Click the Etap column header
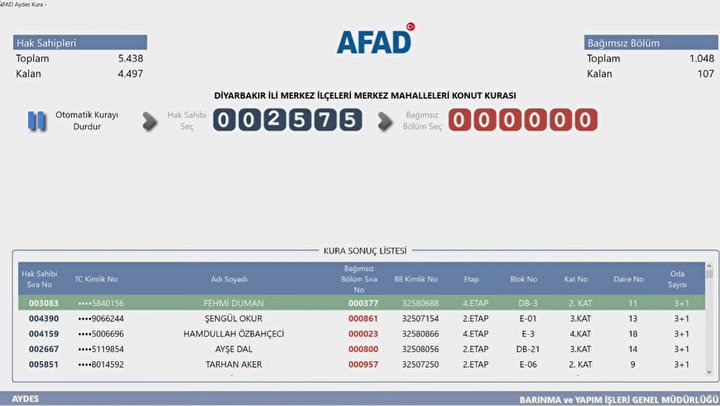 pos(471,279)
